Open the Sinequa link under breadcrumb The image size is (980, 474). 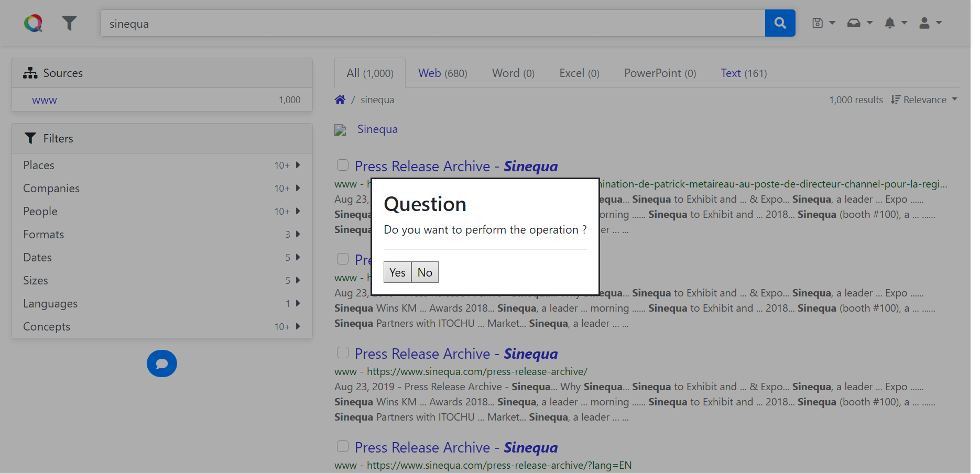[x=377, y=129]
